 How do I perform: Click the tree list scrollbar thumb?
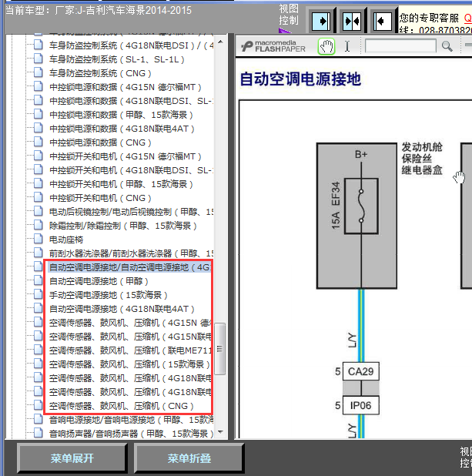[220, 349]
